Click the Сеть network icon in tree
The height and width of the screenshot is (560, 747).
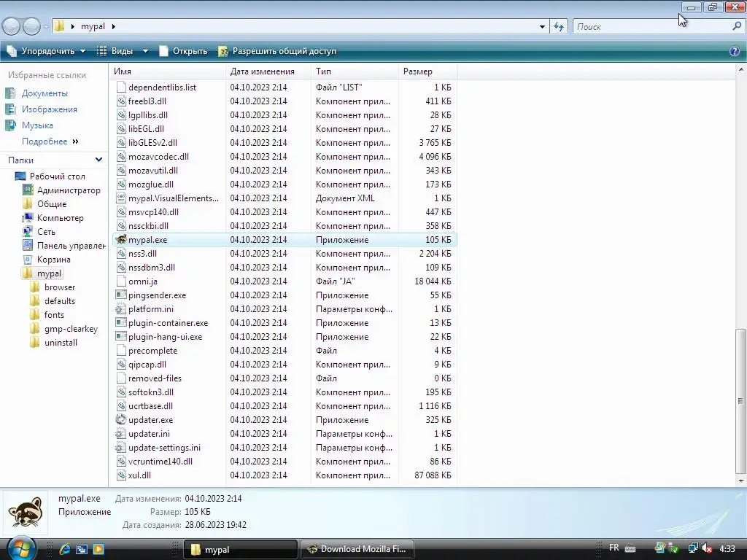[27, 231]
